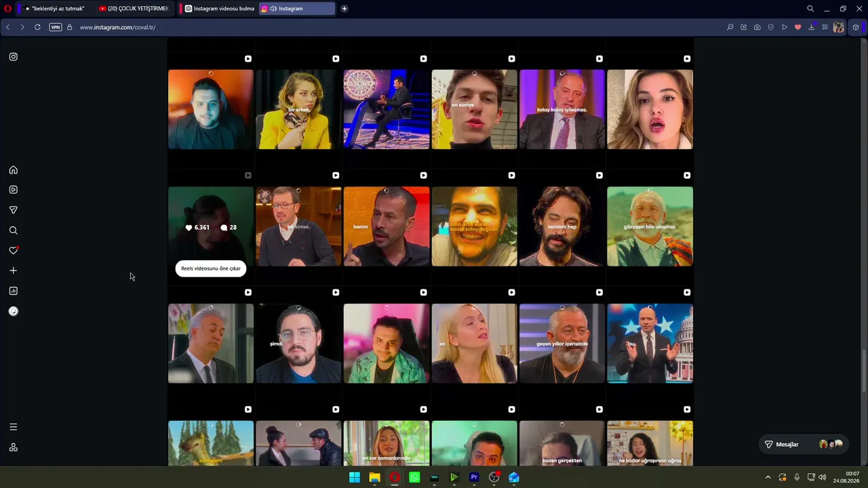Open Instagram direct messages from the sidebar
868x488 pixels.
[13, 210]
